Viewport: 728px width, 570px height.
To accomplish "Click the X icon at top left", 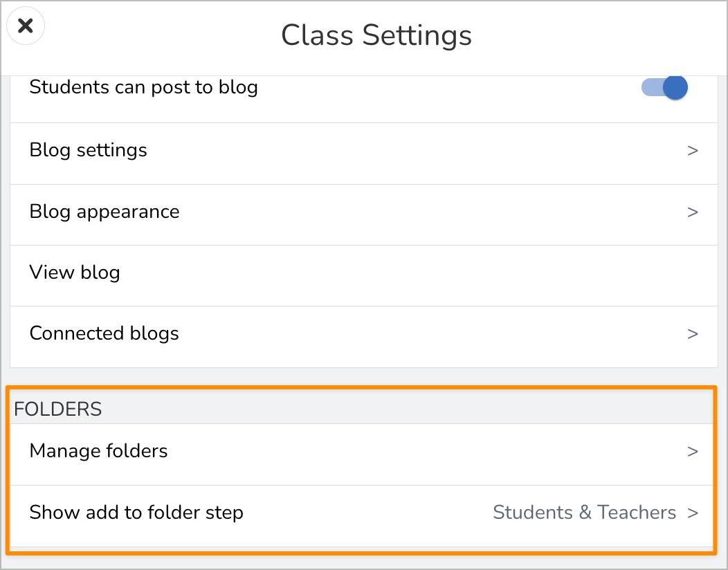I will 26,26.
